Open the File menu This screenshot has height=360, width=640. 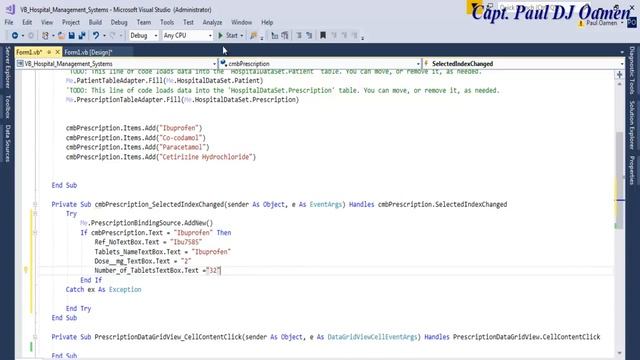(9, 22)
